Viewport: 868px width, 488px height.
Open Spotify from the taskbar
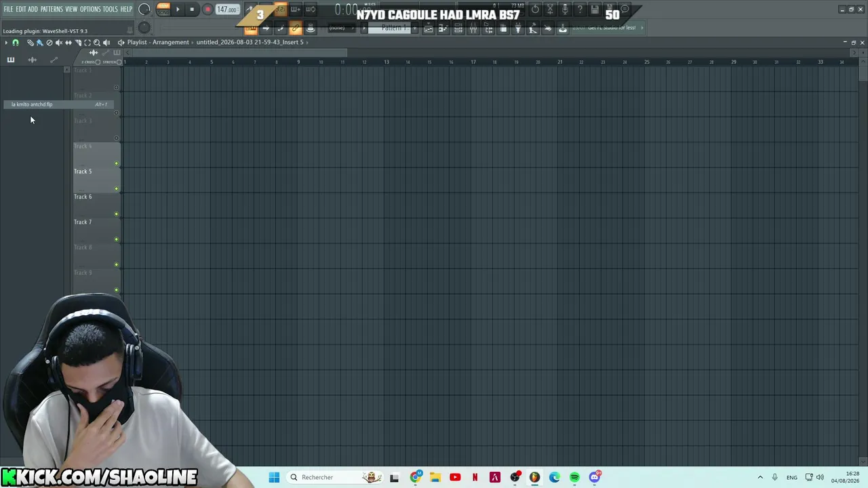(574, 477)
